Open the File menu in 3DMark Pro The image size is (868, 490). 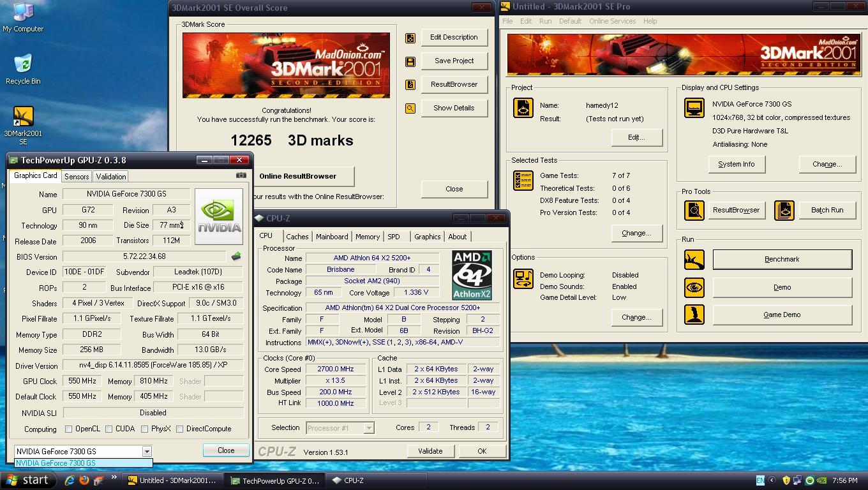[507, 21]
